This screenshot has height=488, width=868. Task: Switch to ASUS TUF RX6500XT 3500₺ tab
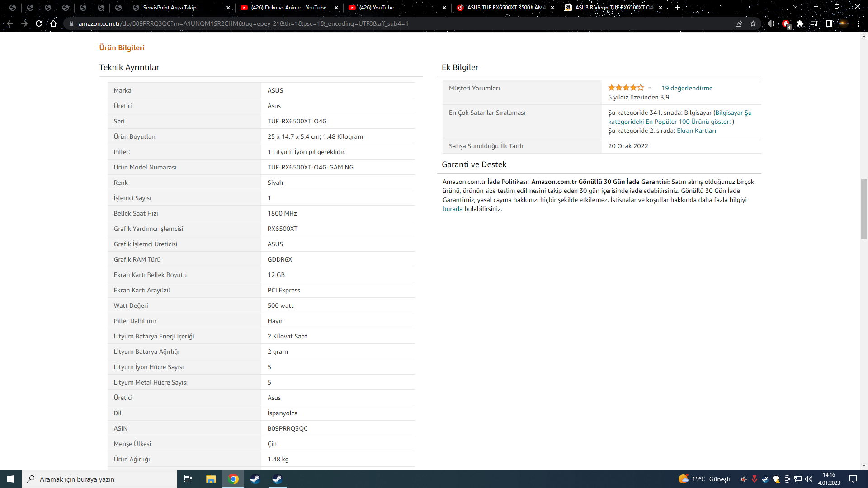(x=506, y=8)
